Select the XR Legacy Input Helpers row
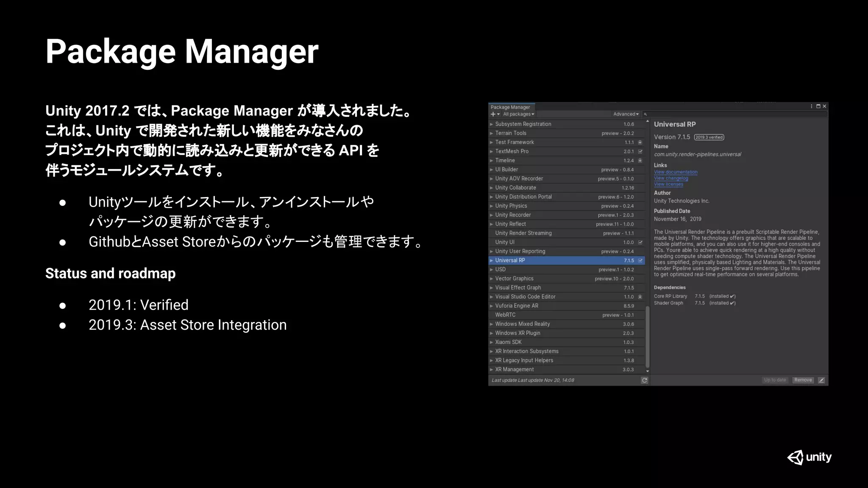The height and width of the screenshot is (488, 868). pyautogui.click(x=567, y=360)
